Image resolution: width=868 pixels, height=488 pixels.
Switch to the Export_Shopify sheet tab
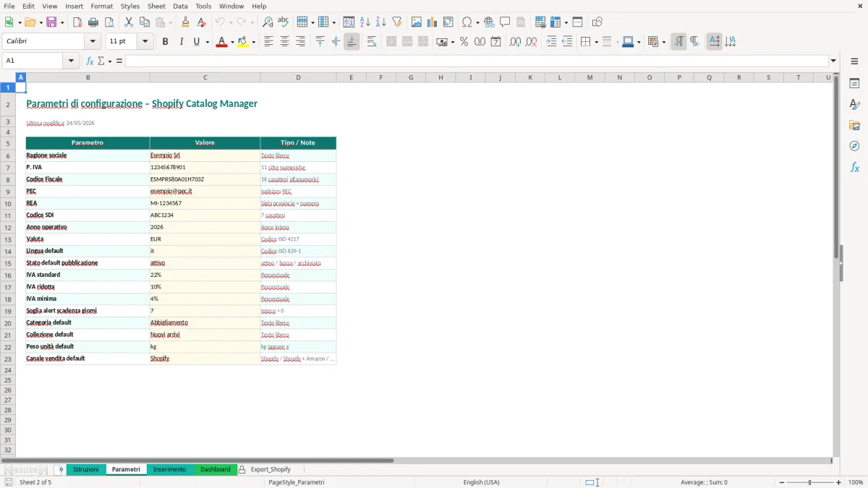click(271, 469)
